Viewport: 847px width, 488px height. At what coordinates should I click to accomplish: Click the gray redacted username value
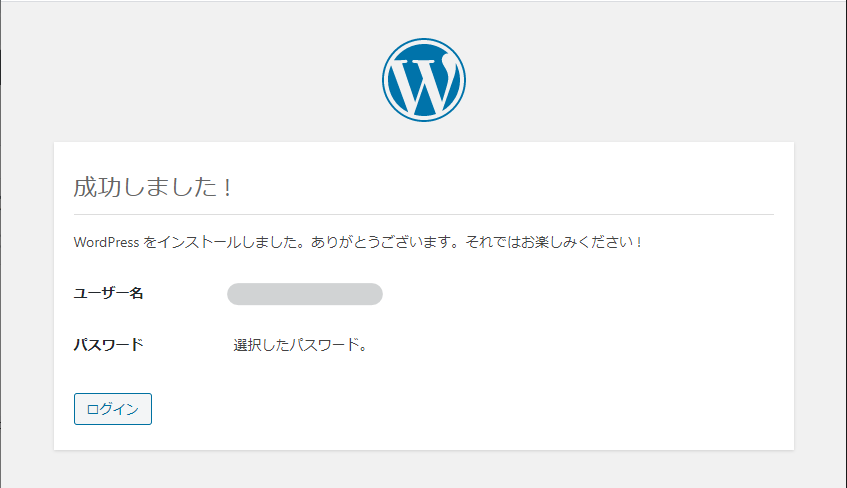[305, 294]
